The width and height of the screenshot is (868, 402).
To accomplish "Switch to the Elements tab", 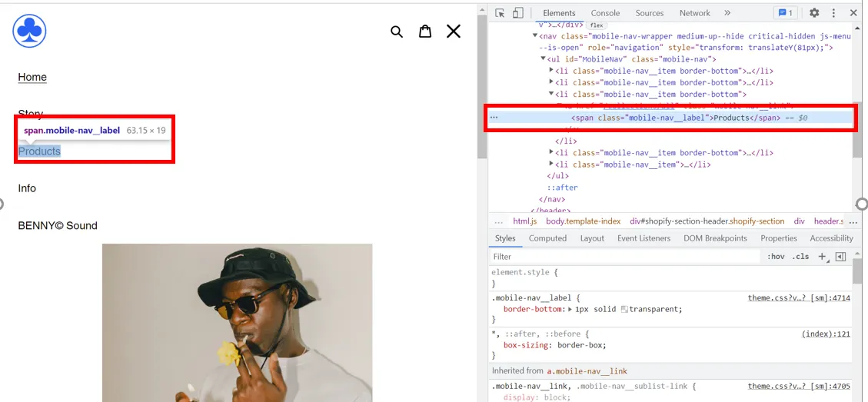I will (559, 13).
